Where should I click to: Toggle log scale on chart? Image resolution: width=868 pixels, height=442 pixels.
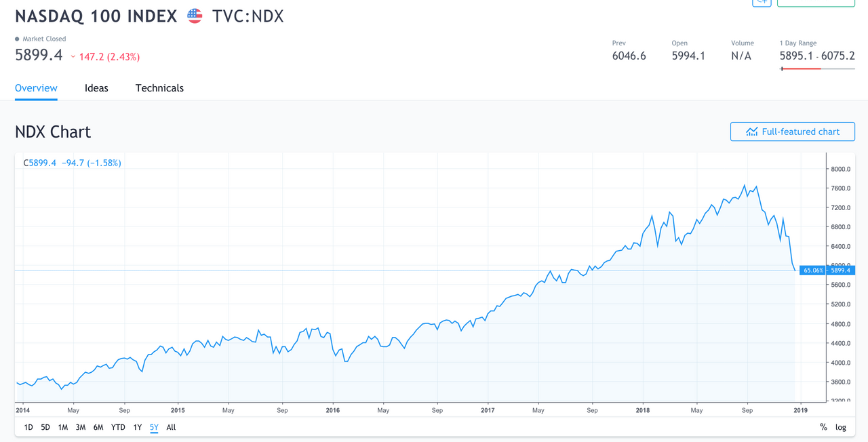841,427
